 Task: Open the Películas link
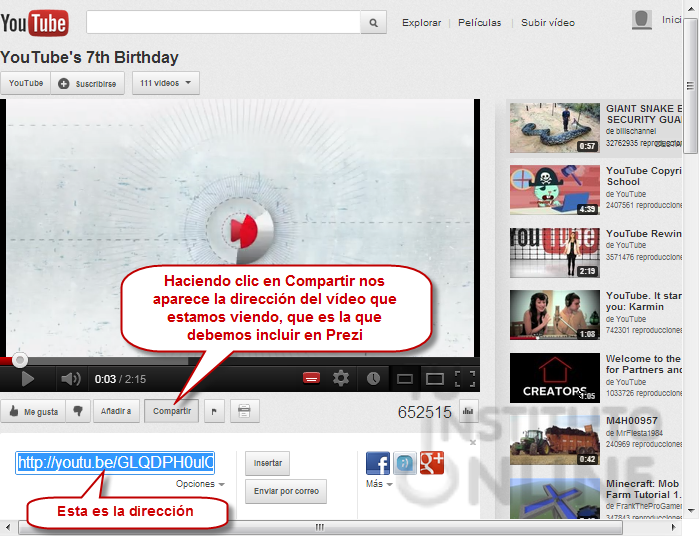pyautogui.click(x=480, y=23)
